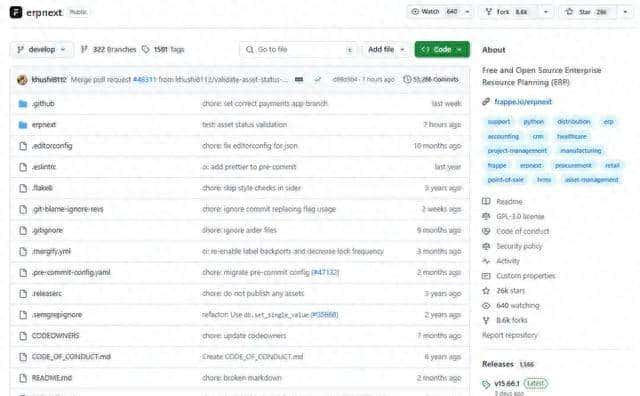Viewport: 640px width, 396px height.
Task: Open the Star lists dropdown arrow
Action: [625, 12]
